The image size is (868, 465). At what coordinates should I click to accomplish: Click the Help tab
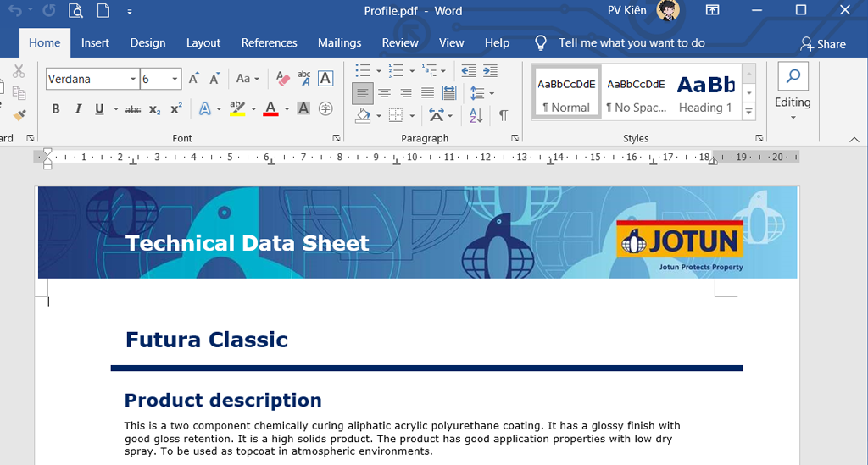tap(497, 42)
